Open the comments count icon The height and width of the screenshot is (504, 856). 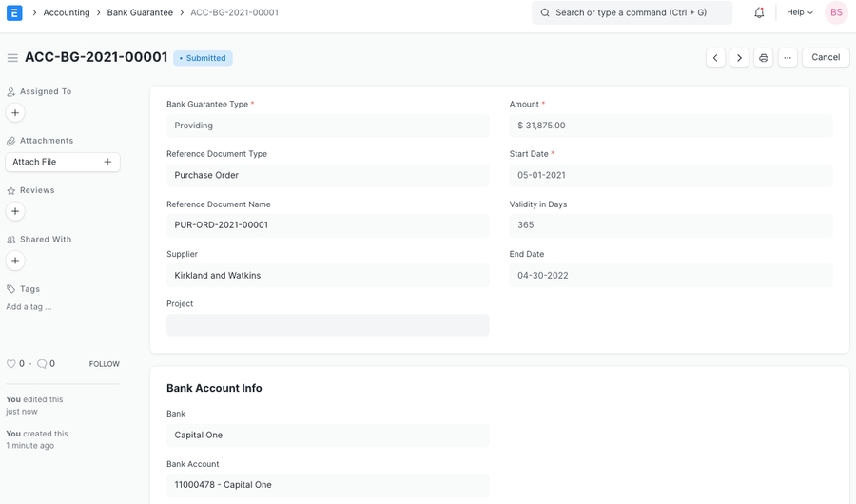tap(42, 364)
